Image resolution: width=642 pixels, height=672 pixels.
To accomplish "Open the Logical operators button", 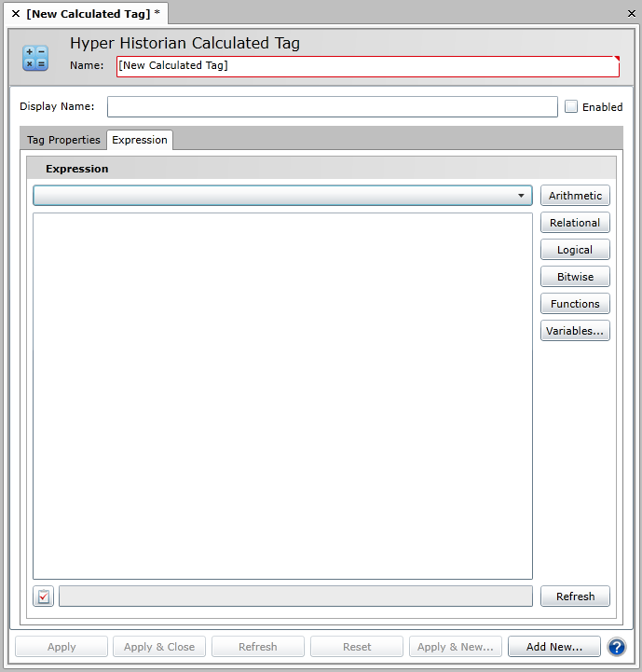I will [x=575, y=250].
